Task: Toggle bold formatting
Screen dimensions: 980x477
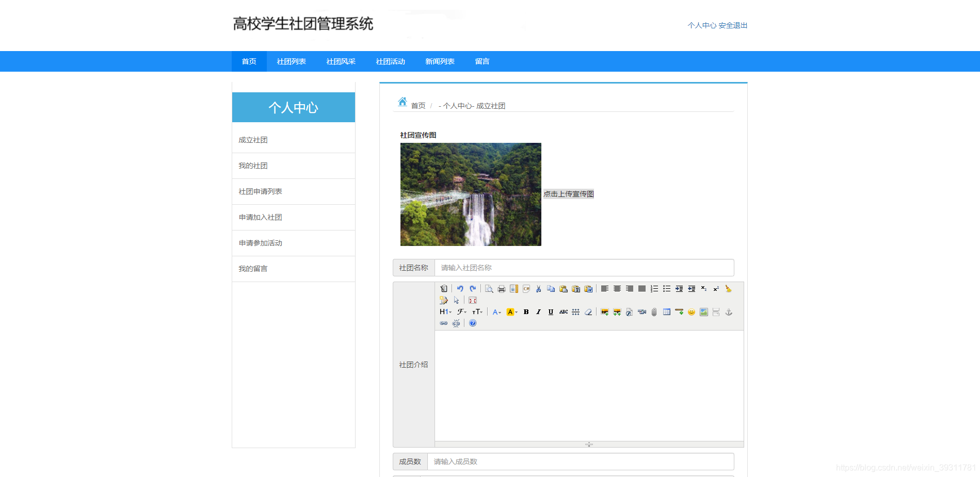Action: pyautogui.click(x=526, y=312)
